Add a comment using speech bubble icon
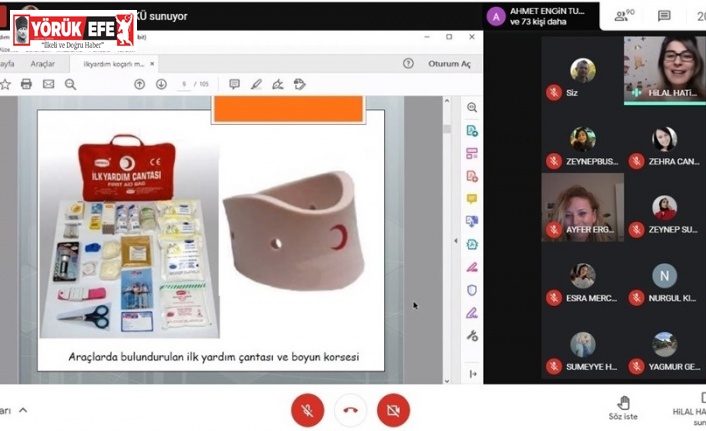This screenshot has width=706, height=431. 234,84
